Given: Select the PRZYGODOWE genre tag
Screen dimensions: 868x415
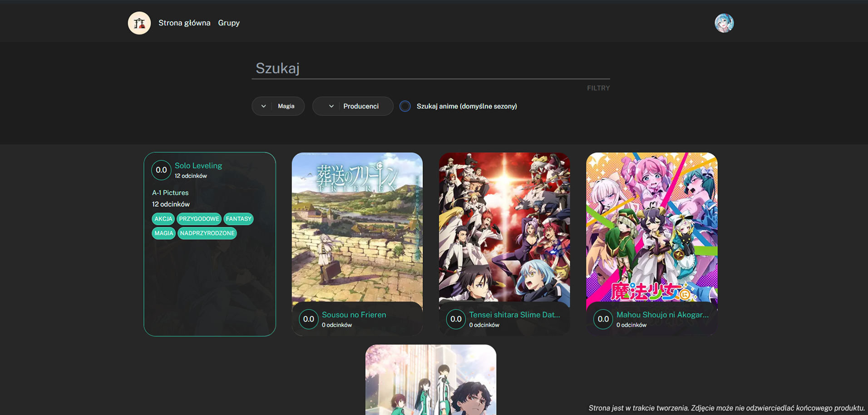Looking at the screenshot, I should [x=199, y=219].
